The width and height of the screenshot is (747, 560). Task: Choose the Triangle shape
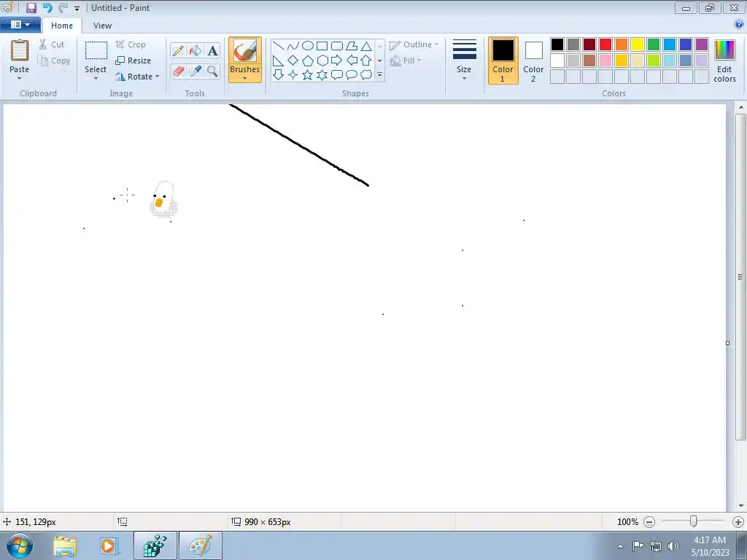366,46
